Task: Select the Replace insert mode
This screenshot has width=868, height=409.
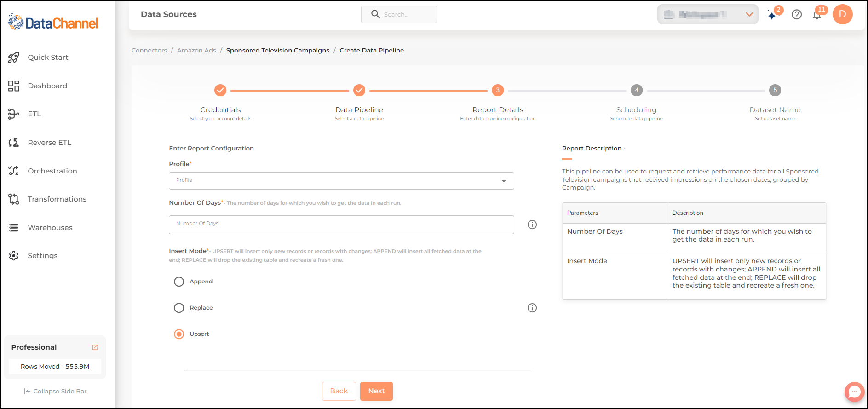Action: tap(179, 308)
